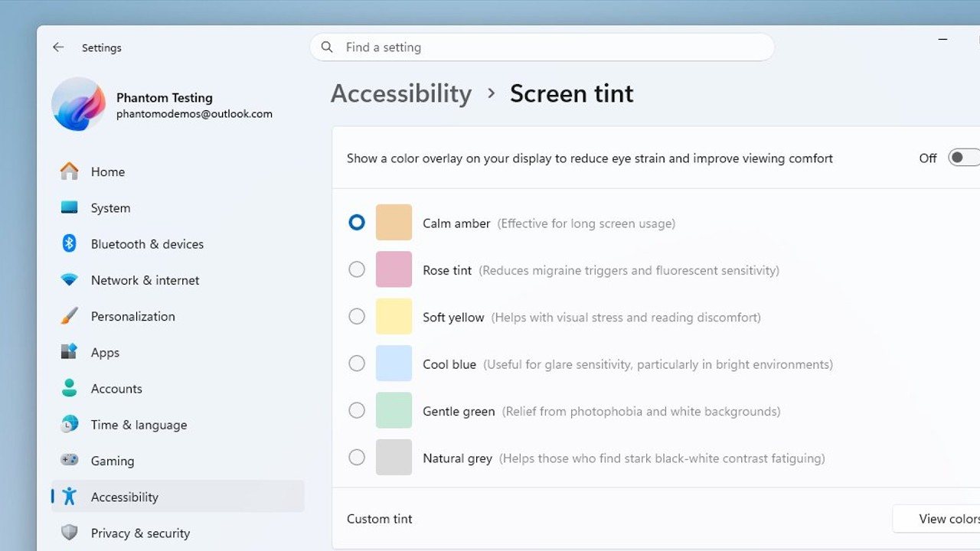Open the Phantom Testing profile avatar

tap(78, 104)
